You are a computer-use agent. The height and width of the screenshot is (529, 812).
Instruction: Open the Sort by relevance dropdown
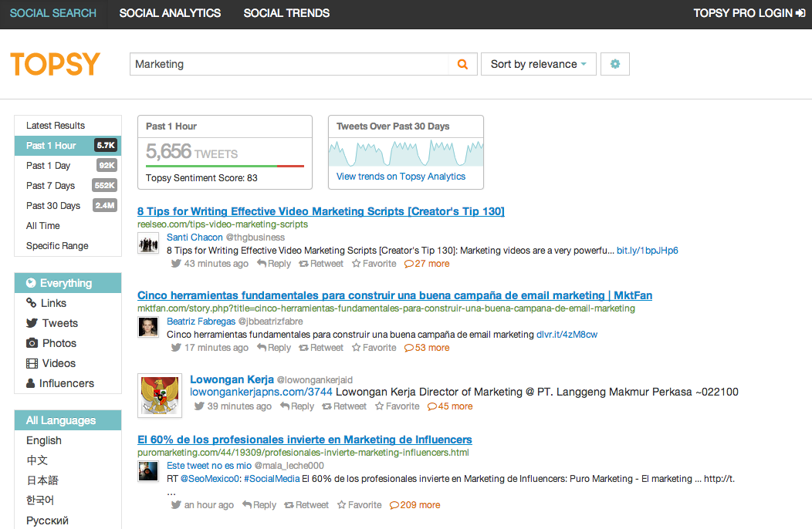(539, 64)
